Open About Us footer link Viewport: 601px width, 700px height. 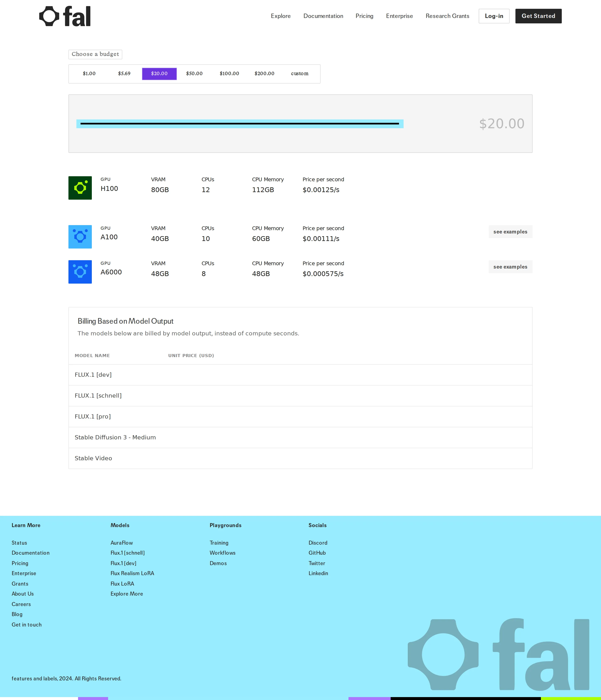(23, 594)
